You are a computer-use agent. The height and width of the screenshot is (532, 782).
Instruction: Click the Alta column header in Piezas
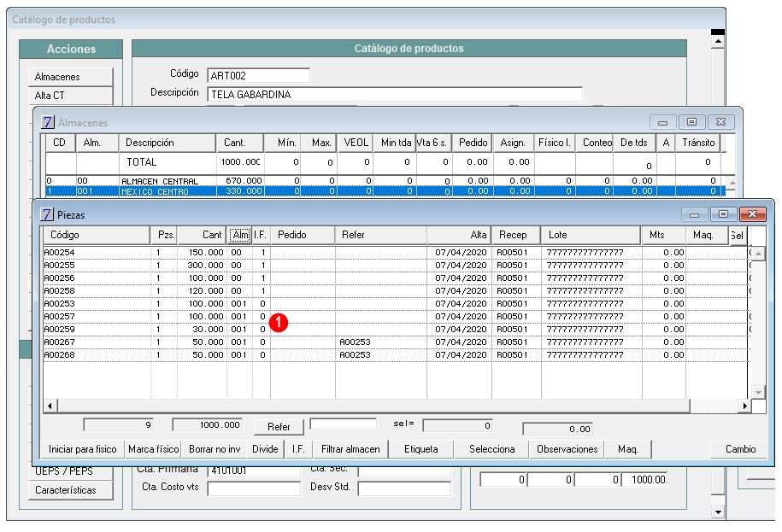coord(459,235)
